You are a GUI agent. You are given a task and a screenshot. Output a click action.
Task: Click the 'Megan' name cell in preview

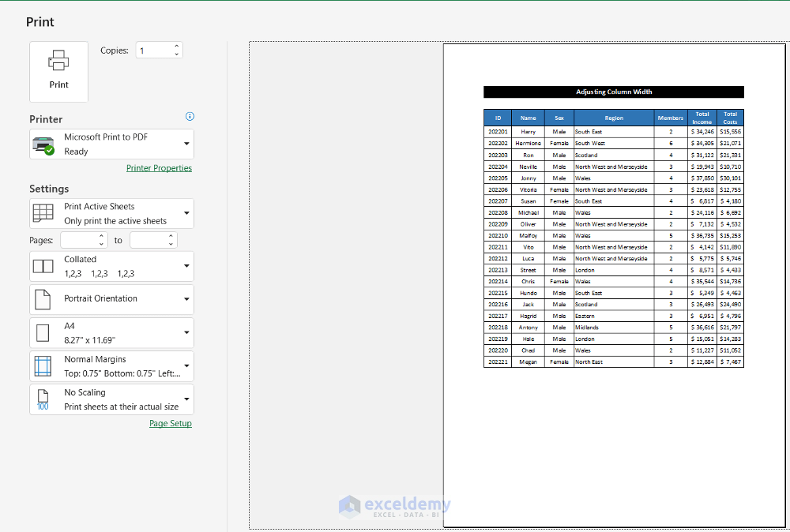click(528, 362)
